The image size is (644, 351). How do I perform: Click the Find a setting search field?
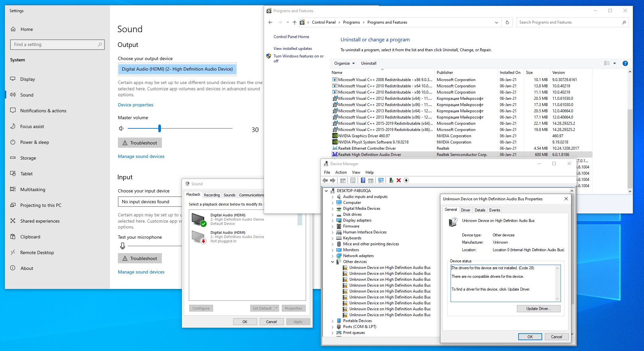coord(57,44)
